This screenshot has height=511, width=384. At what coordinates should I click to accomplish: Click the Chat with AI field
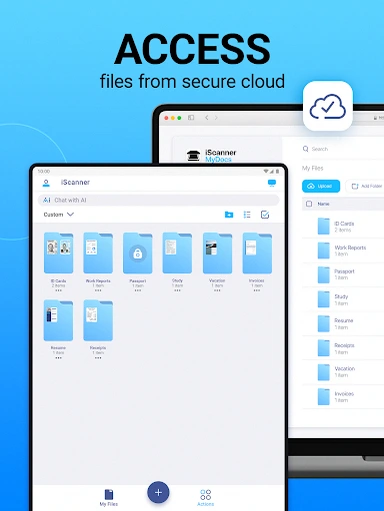158,200
